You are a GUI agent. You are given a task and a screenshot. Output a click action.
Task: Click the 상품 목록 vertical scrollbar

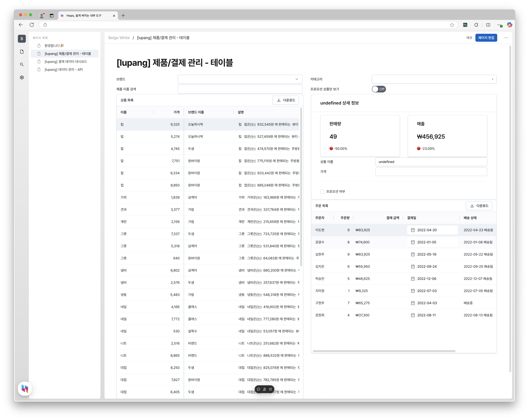301,187
